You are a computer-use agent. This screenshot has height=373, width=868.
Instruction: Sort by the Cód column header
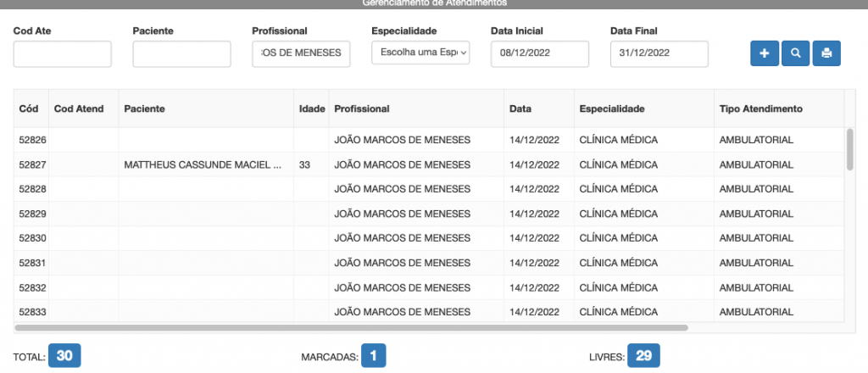pos(29,109)
